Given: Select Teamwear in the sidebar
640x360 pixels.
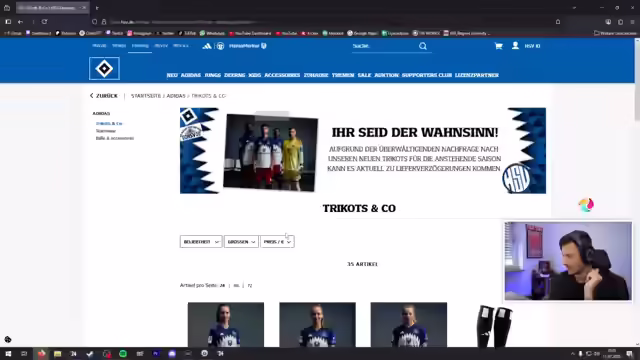Looking at the screenshot, I should (106, 131).
